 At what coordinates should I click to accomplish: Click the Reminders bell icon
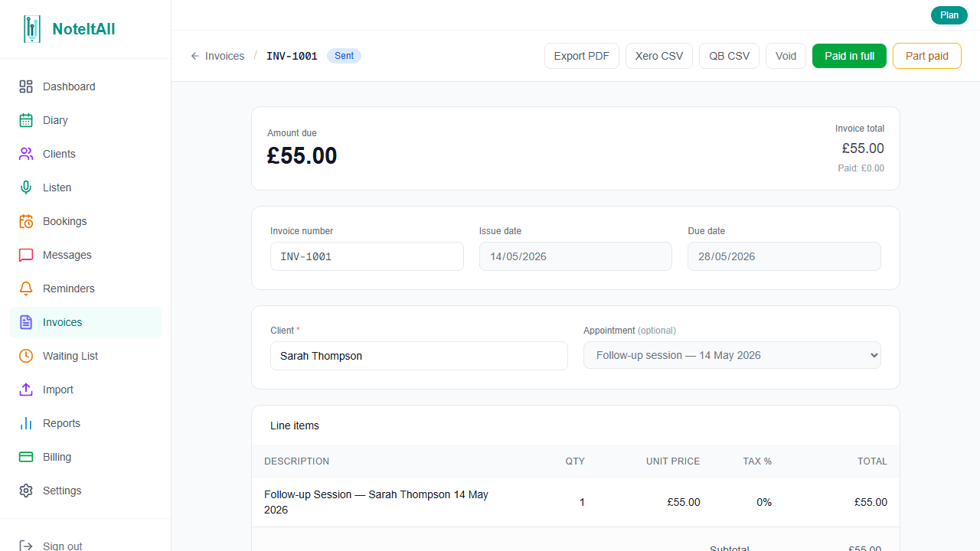click(26, 289)
